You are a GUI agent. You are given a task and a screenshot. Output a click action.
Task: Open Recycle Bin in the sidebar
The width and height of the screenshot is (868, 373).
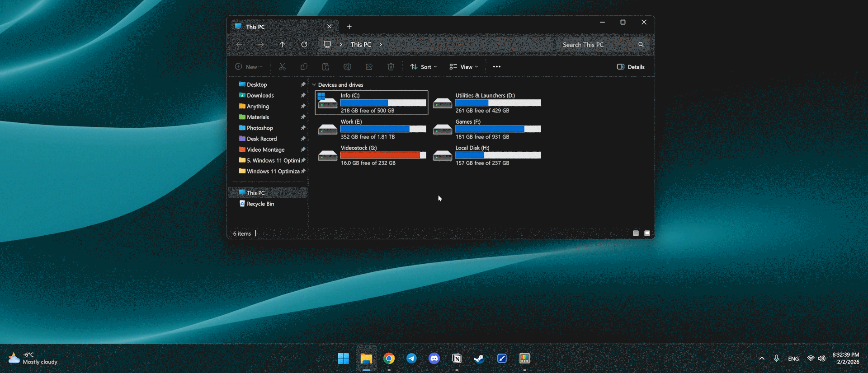coord(260,204)
